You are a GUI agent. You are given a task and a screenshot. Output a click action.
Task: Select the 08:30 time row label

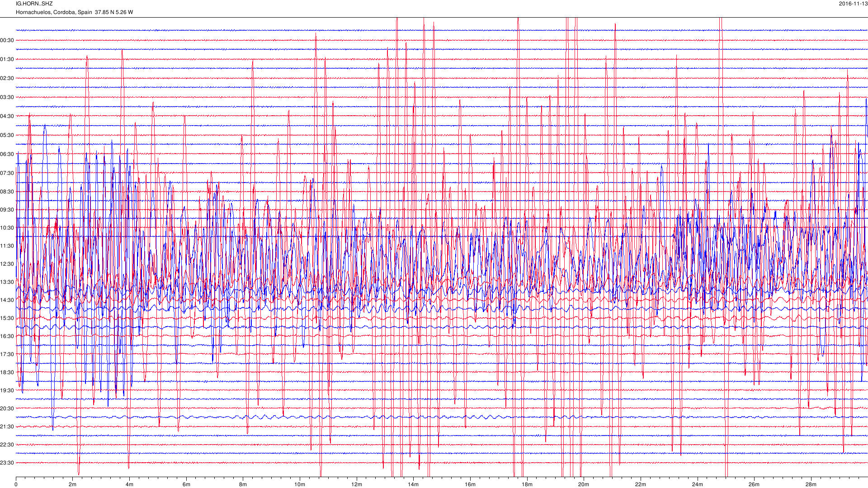7,192
